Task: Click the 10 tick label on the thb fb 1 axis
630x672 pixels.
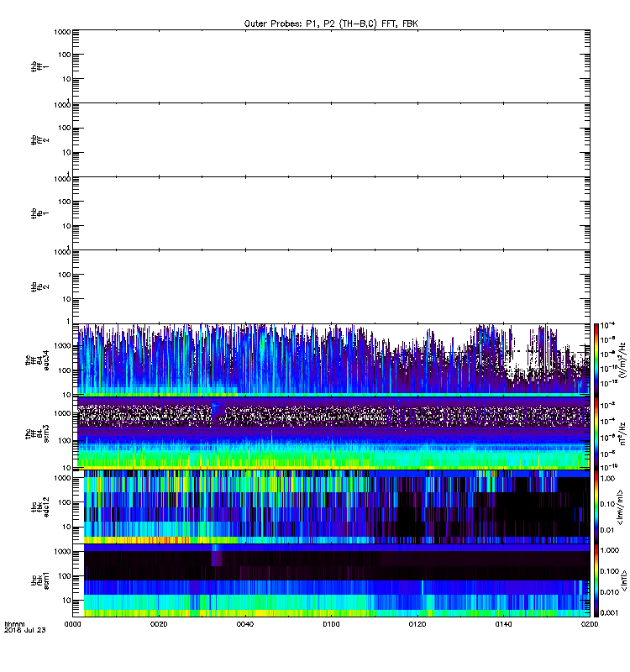Action: [x=66, y=226]
